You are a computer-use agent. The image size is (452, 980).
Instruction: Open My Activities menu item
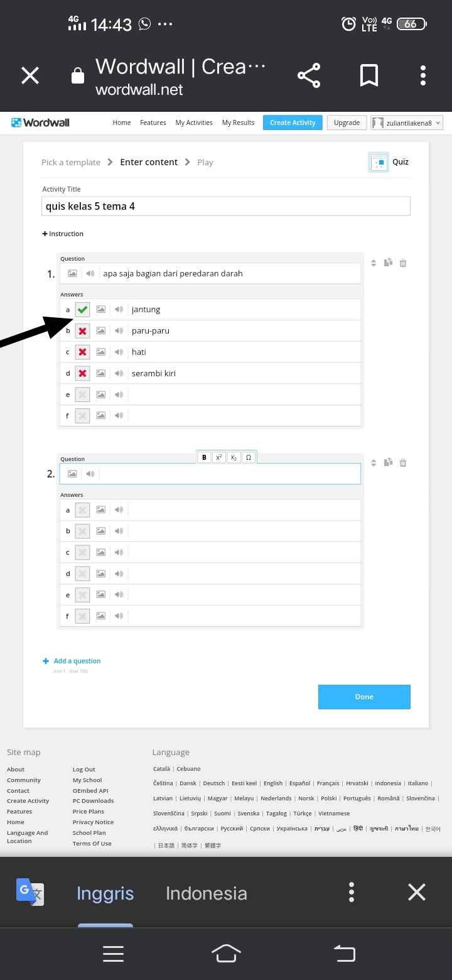(x=194, y=122)
